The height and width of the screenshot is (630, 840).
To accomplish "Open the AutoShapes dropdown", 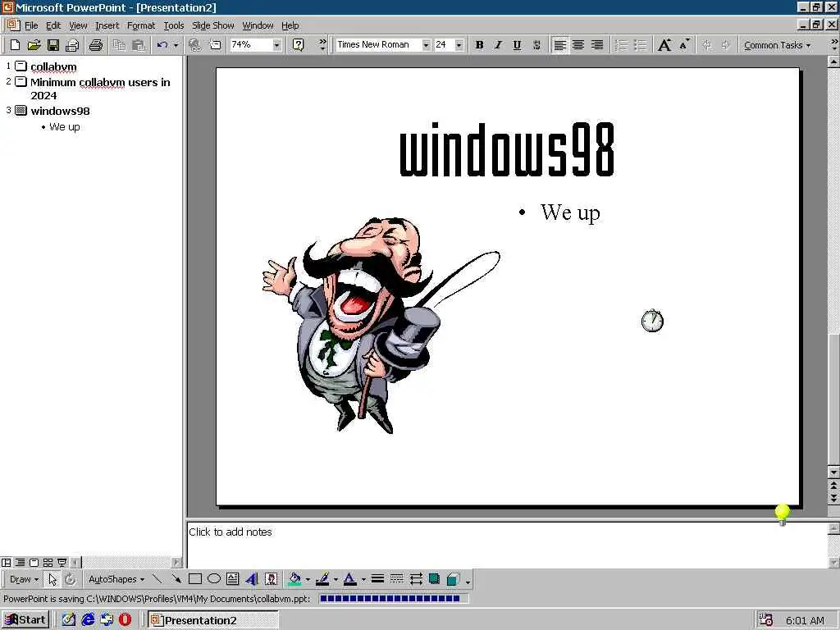I will (x=116, y=579).
